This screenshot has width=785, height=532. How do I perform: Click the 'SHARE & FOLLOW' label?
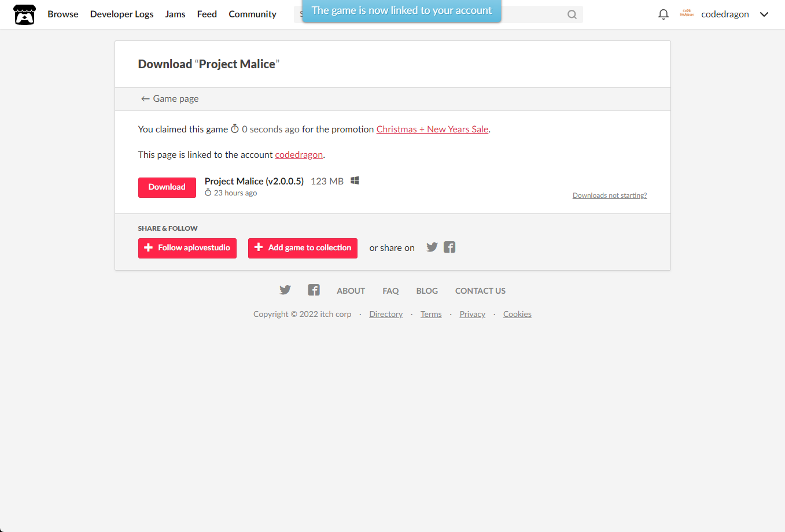[168, 228]
